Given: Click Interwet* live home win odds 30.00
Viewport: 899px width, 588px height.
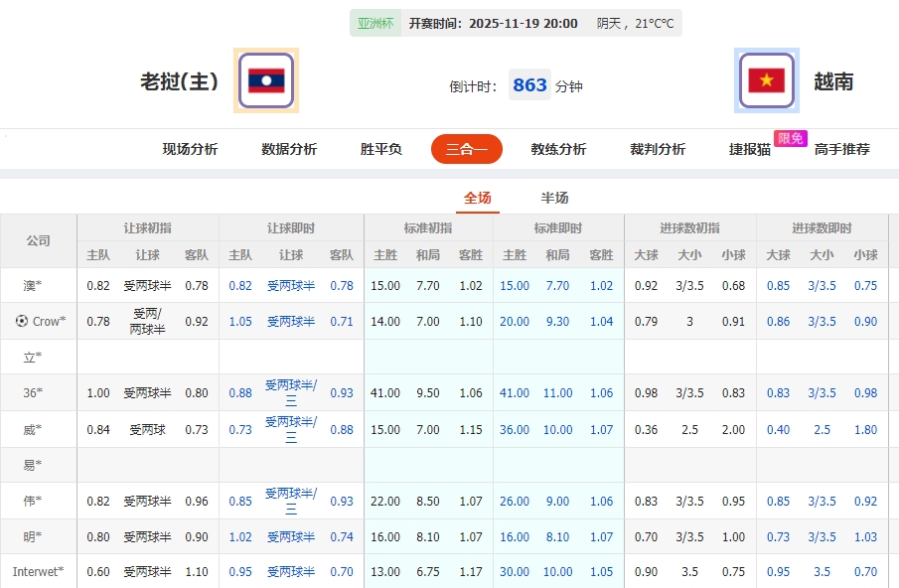Looking at the screenshot, I should (x=515, y=572).
